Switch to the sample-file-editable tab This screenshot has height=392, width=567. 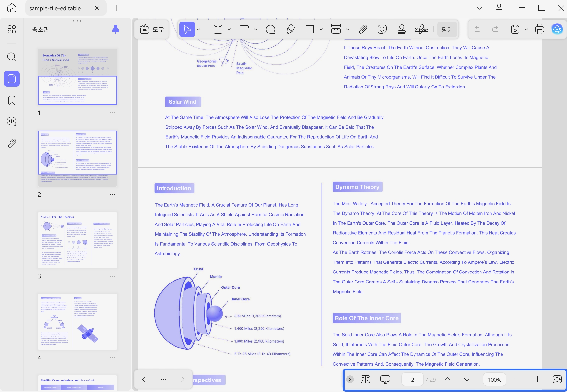click(55, 8)
